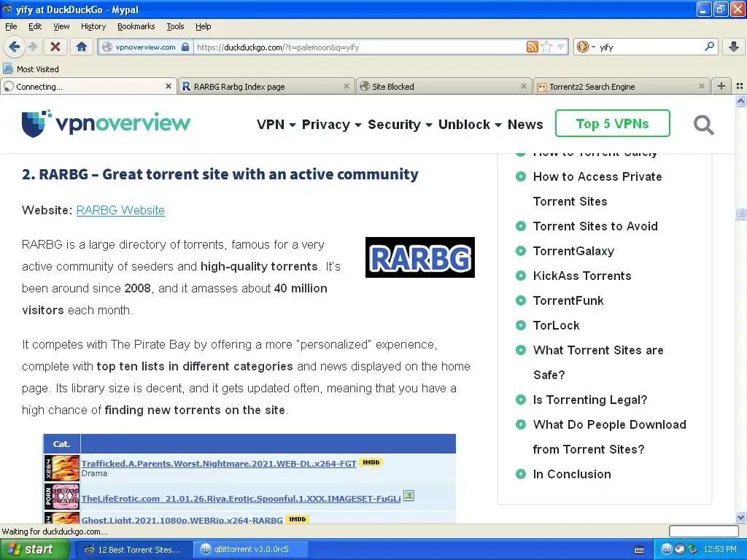Jump to Torrent Sites to Avoid
747x560 pixels.
coord(595,226)
